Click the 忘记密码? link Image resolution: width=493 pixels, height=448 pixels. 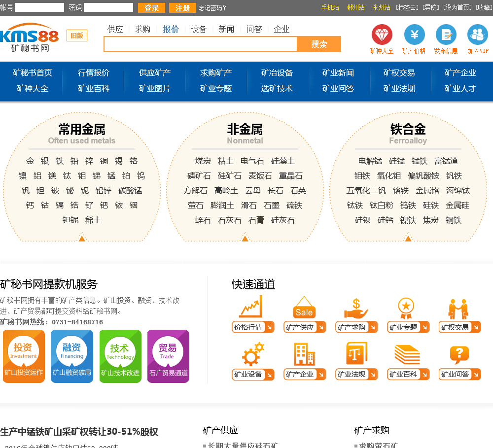212,8
